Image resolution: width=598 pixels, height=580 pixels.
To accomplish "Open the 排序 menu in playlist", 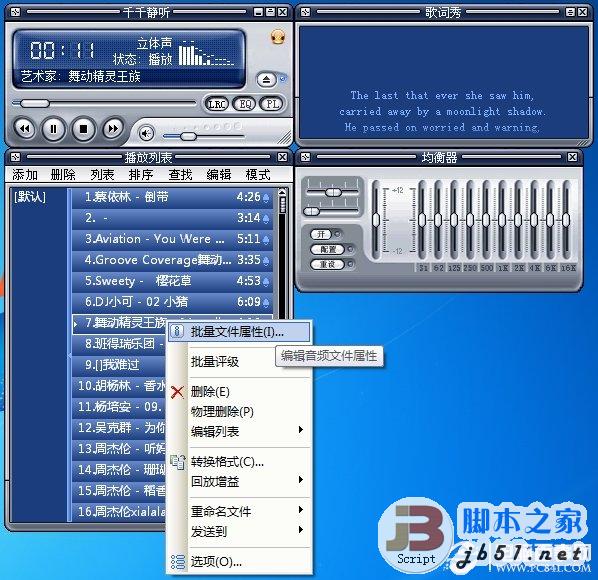I will point(141,175).
